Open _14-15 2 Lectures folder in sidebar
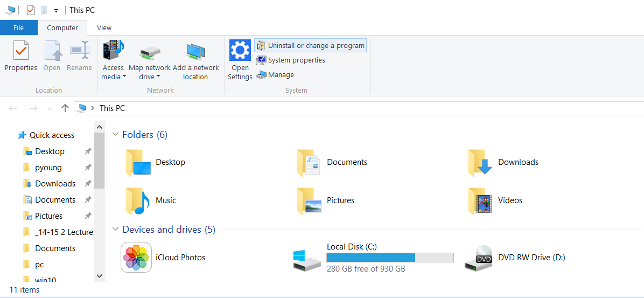 (x=58, y=232)
